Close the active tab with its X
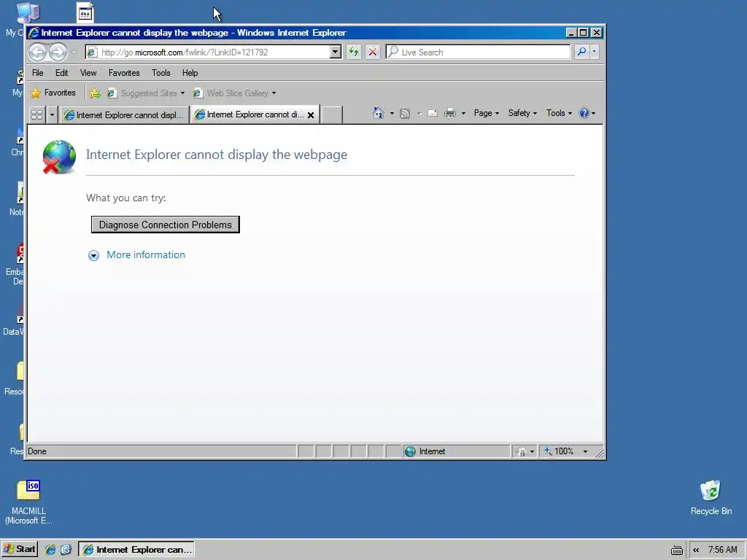Screen dimensions: 747x560 [x=311, y=114]
